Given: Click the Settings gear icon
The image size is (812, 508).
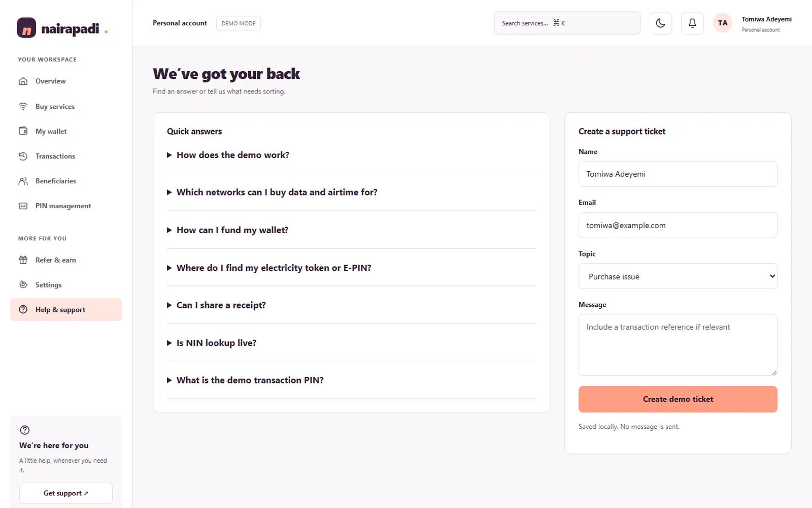Looking at the screenshot, I should click(23, 284).
